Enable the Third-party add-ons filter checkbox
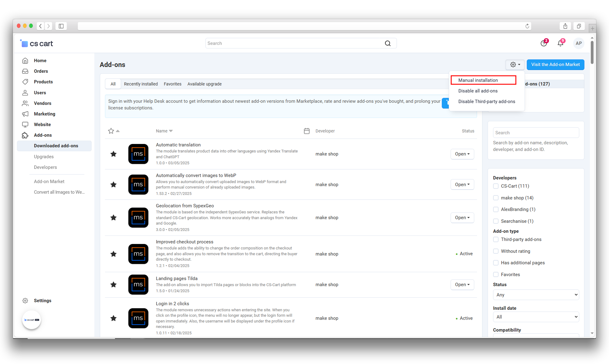The width and height of the screenshot is (609, 364). pos(496,239)
